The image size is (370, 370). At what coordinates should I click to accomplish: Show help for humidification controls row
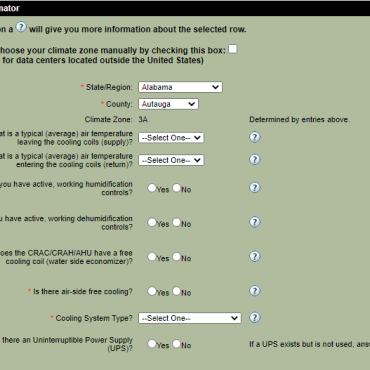click(x=255, y=188)
